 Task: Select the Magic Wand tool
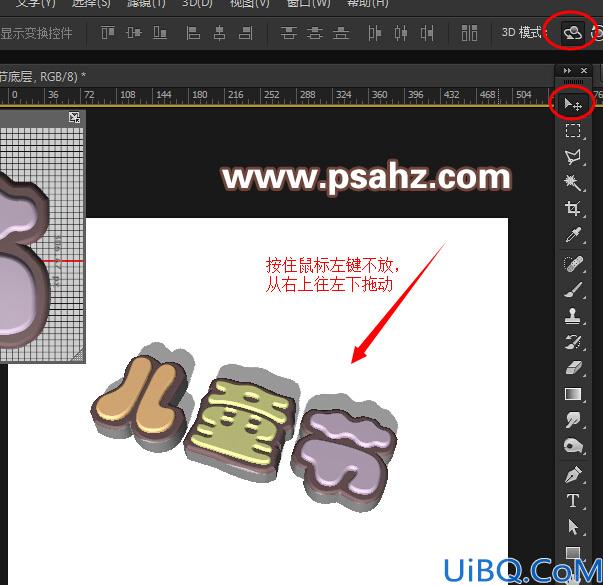[573, 183]
